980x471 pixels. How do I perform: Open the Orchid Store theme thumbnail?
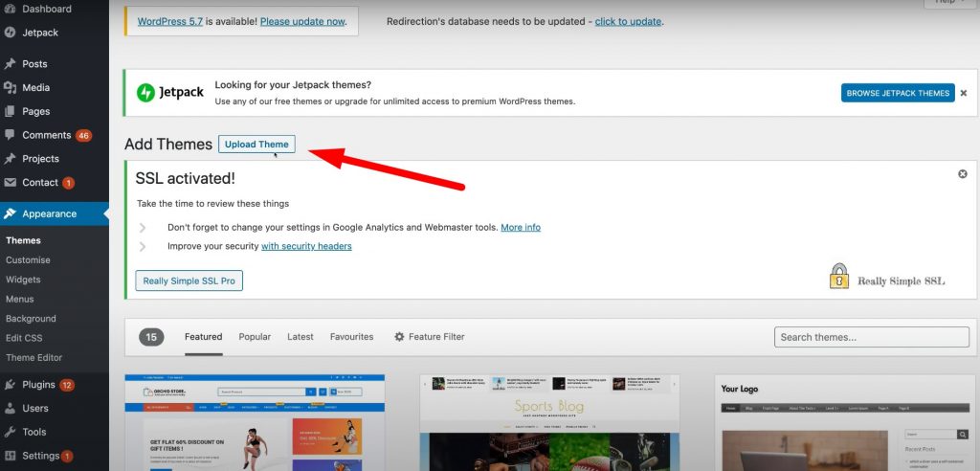point(255,423)
